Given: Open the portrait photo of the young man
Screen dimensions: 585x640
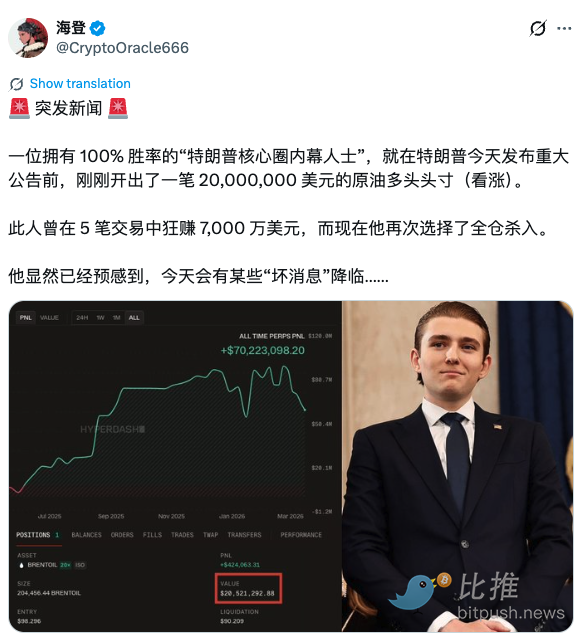Looking at the screenshot, I should pyautogui.click(x=457, y=466).
